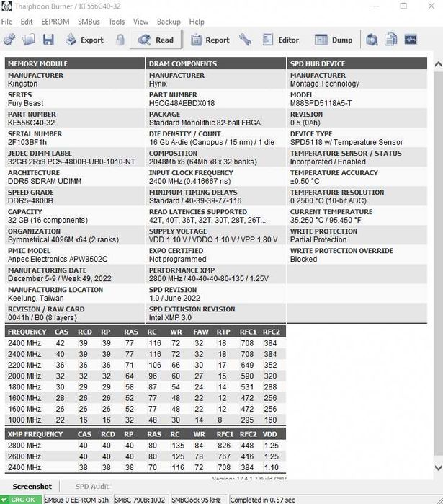443x504 pixels.
Task: Click the 2600 MHz row in XMP table
Action: click(x=145, y=456)
